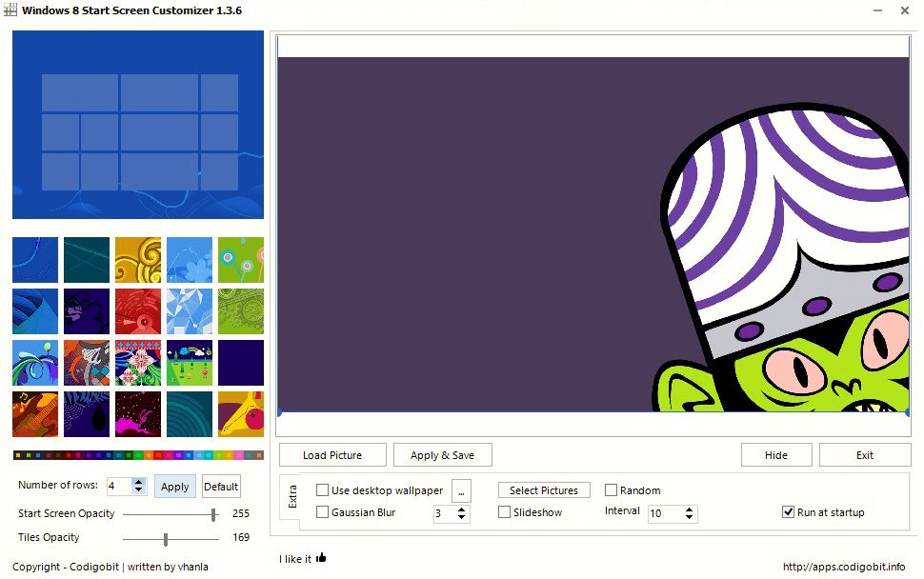Pick the maroon starry tile with magenta splash
The height and width of the screenshot is (579, 924).
pos(138,414)
